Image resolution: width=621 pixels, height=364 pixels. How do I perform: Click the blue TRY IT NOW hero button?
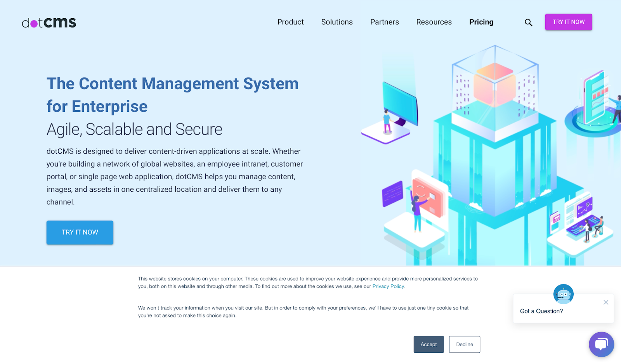point(80,232)
